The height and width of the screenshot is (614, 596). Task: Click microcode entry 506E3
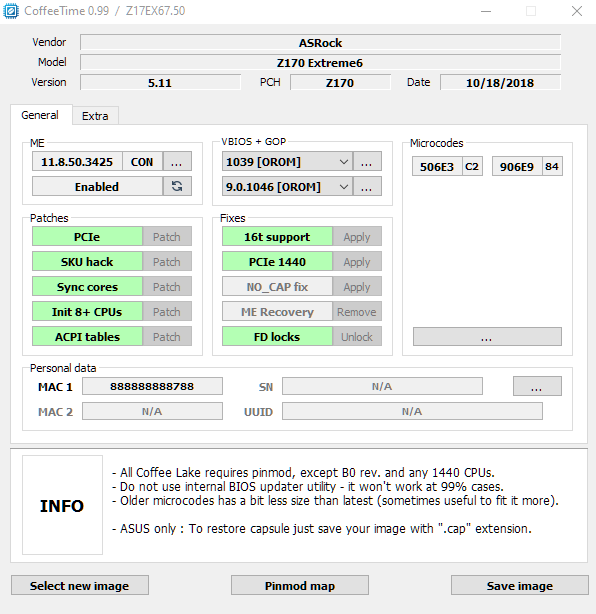pos(437,166)
